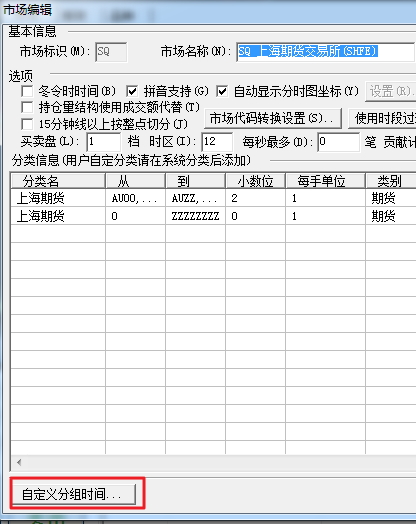Screen dimensions: 416x524
Task: Click 期货 category in AU00 row
Action: 391,199
